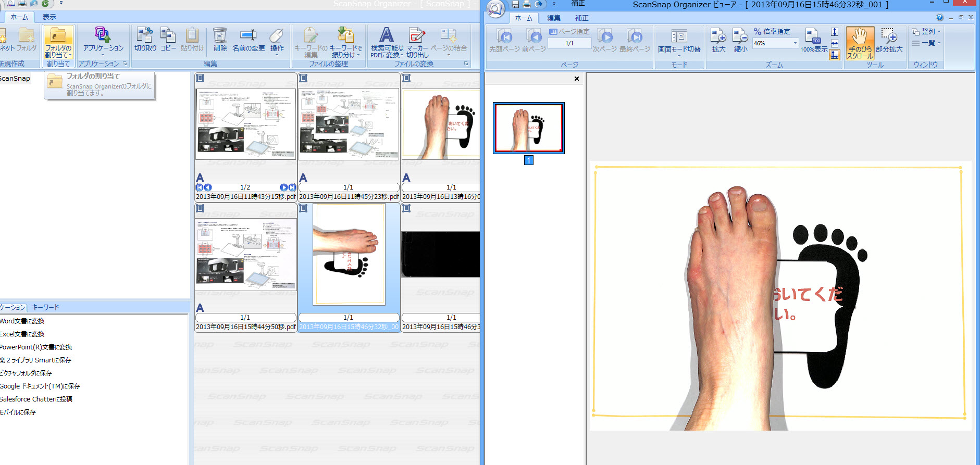980x465 pixels.
Task: Switch to the キーワード tab in the lower panel
Action: pos(45,307)
